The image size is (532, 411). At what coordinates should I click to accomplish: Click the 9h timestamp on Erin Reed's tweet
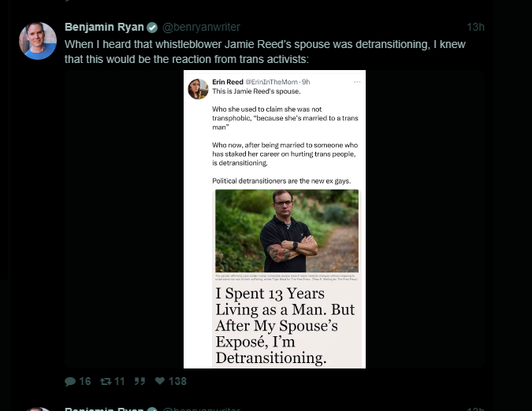pos(307,82)
